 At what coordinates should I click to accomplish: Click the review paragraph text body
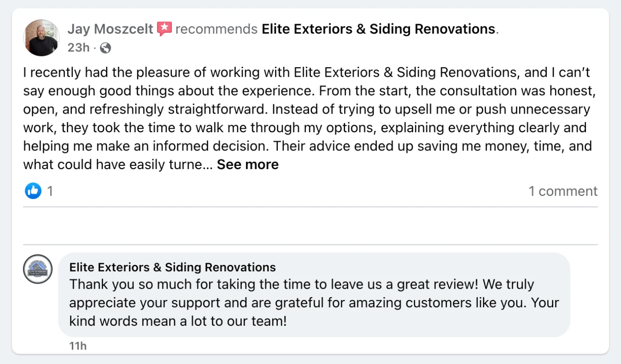(307, 119)
